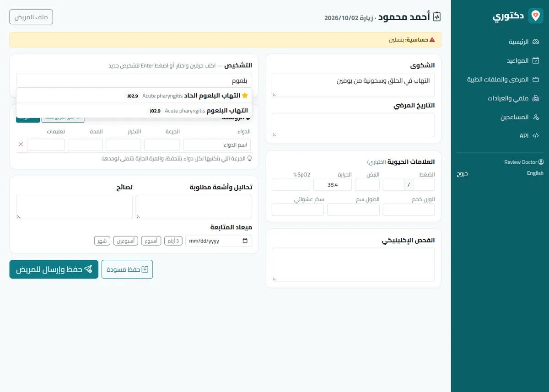This screenshot has width=549, height=392.
Task: Click the red allergy warning triangle icon
Action: [432, 40]
